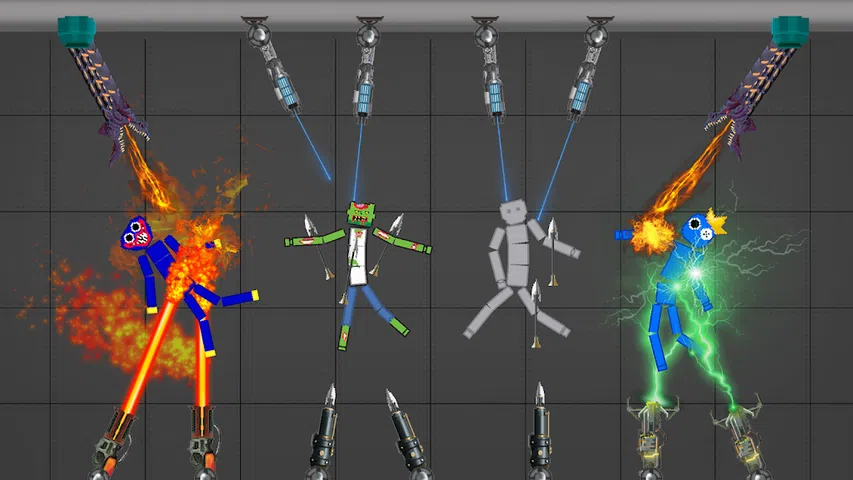This screenshot has height=480, width=853.
Task: Select the top-right teal ceiling mount
Action: (790, 31)
